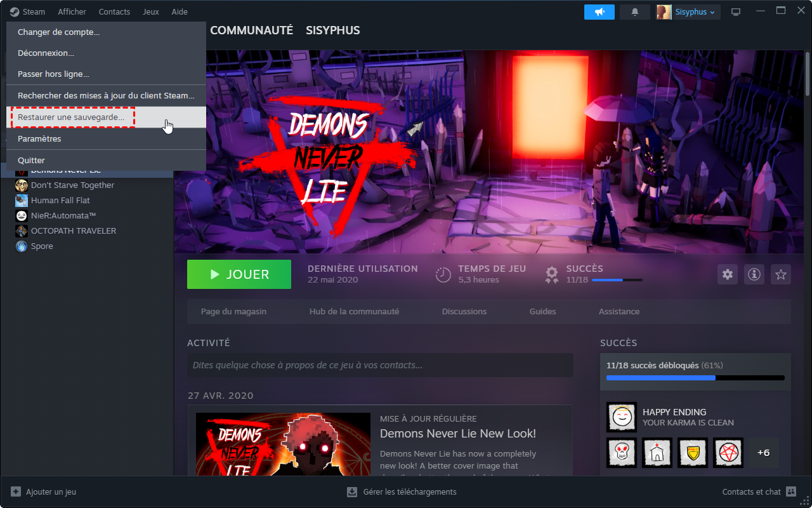The image size is (812, 508).
Task: Select OCTOPATH TRAVELER game icon
Action: 22,231
